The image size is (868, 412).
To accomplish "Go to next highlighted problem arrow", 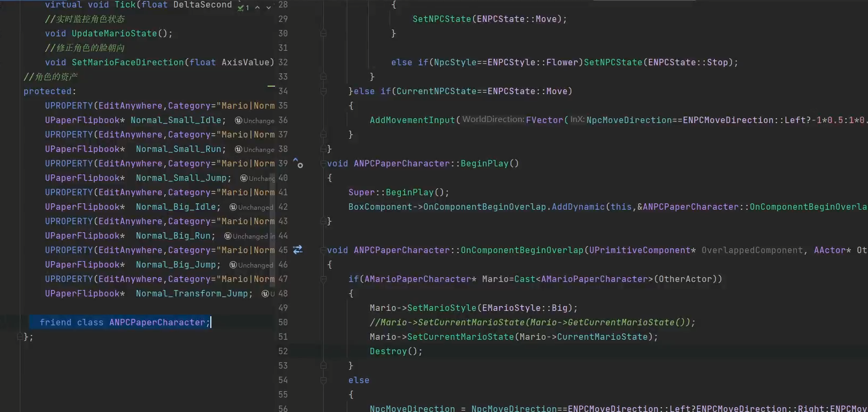I will [269, 7].
